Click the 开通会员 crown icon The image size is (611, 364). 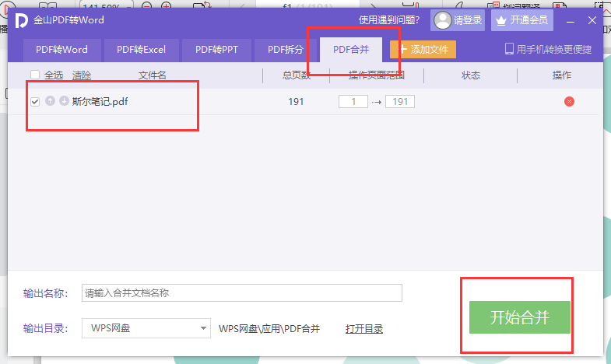pyautogui.click(x=500, y=20)
